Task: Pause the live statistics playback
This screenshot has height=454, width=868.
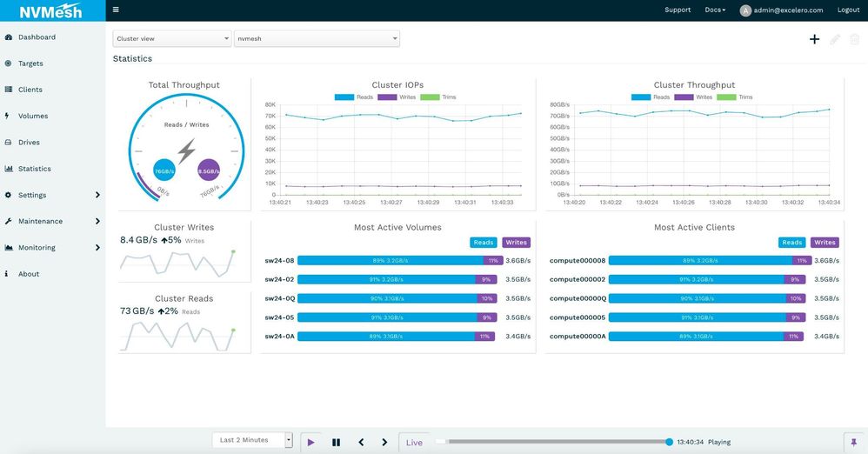Action: point(336,443)
